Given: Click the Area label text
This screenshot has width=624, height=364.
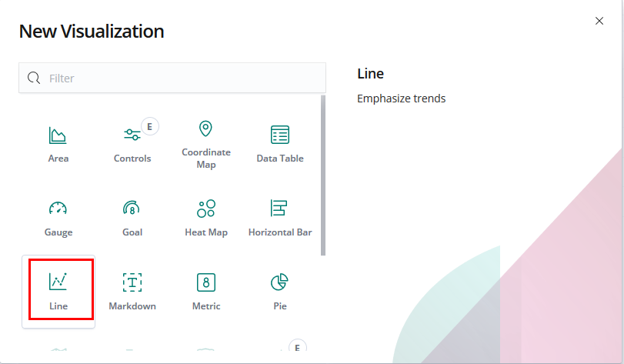Looking at the screenshot, I should 58,159.
